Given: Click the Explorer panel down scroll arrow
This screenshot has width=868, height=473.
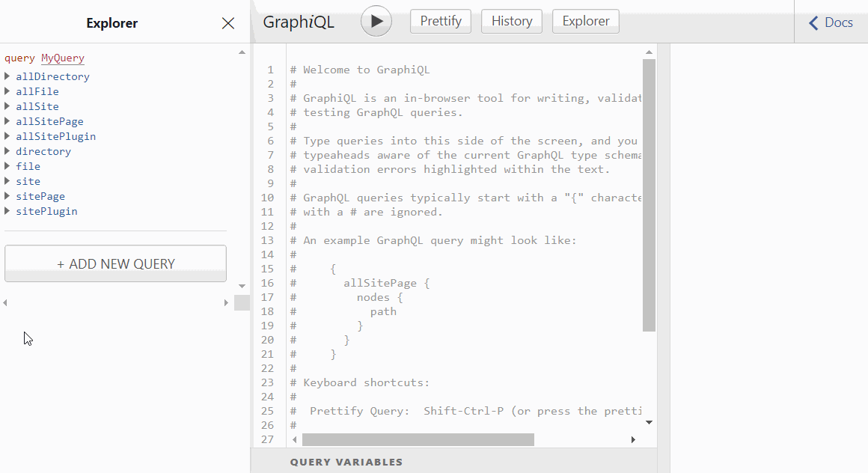Looking at the screenshot, I should [x=242, y=286].
